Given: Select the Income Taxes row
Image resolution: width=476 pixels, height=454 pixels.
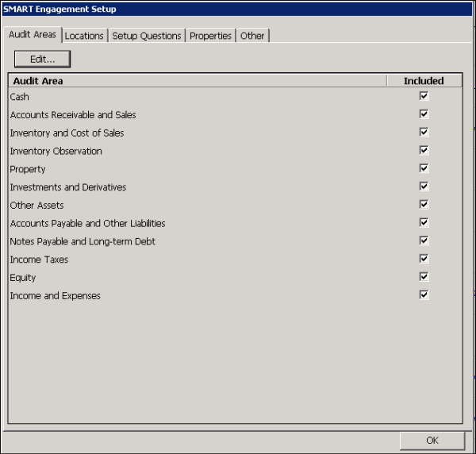Looking at the screenshot, I should click(236, 260).
